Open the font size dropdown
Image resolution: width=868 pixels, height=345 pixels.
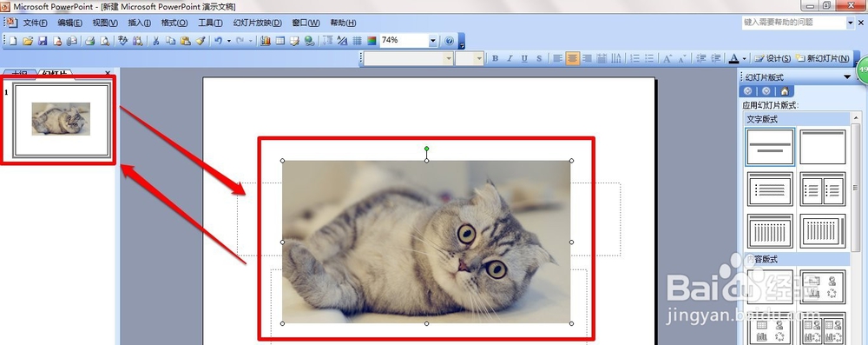(x=479, y=58)
